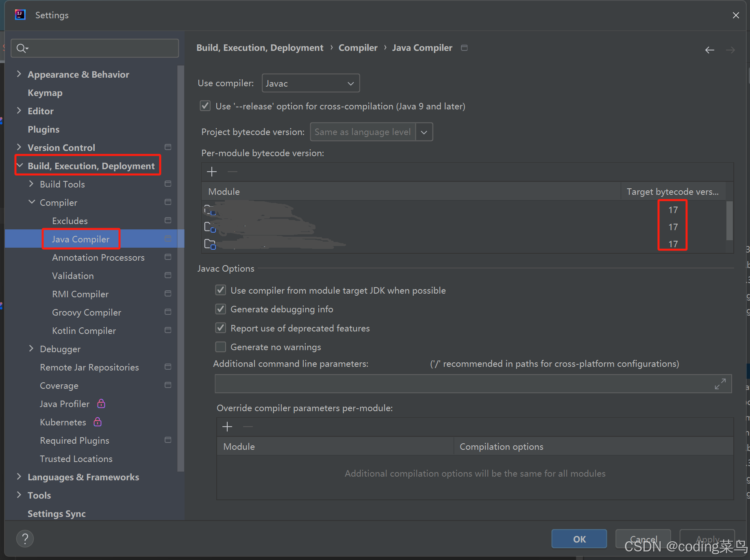Click the project icon next to Version Control
Image resolution: width=750 pixels, height=560 pixels.
(168, 147)
